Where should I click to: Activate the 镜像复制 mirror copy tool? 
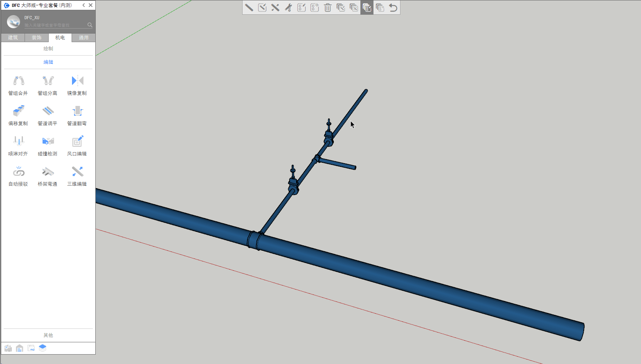[x=77, y=85]
